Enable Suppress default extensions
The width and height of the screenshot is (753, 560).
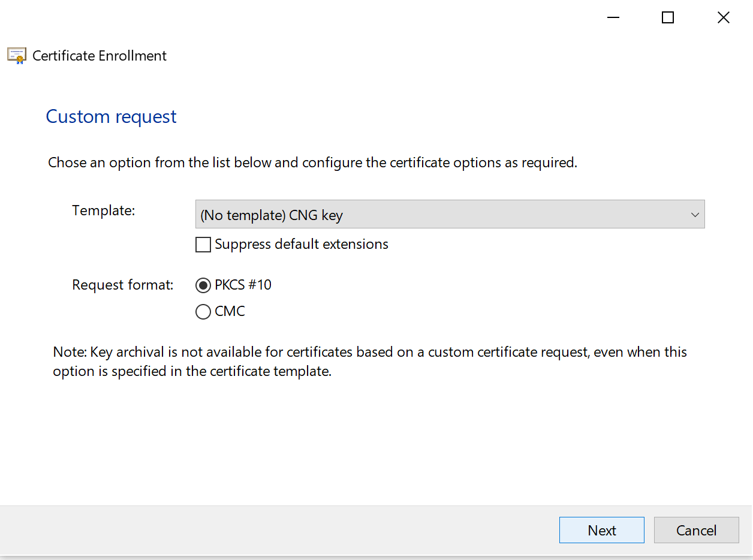(x=203, y=244)
